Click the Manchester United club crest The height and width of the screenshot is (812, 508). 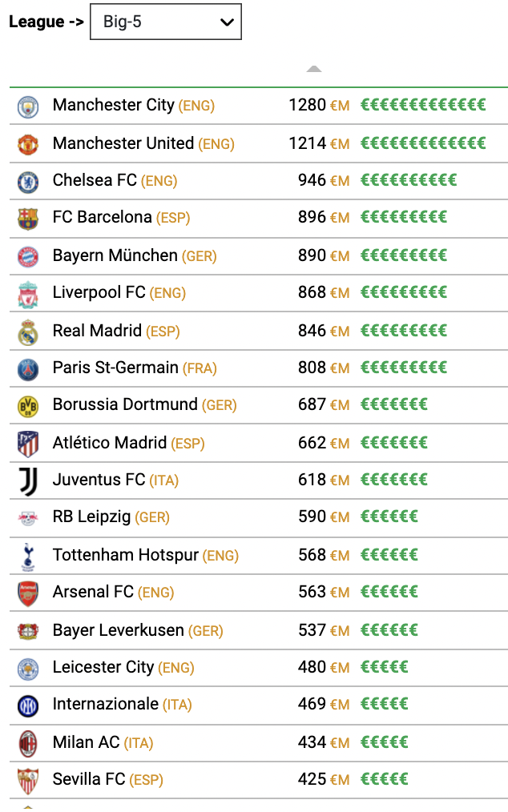(28, 144)
